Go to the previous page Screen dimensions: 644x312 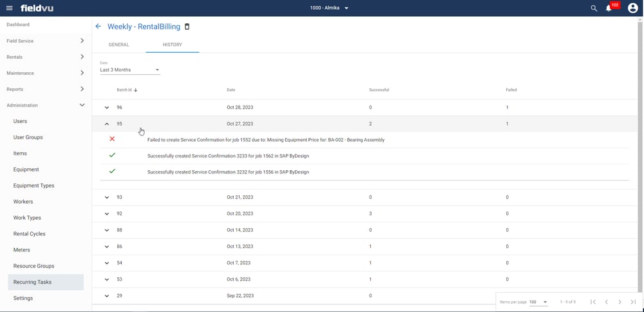point(606,302)
